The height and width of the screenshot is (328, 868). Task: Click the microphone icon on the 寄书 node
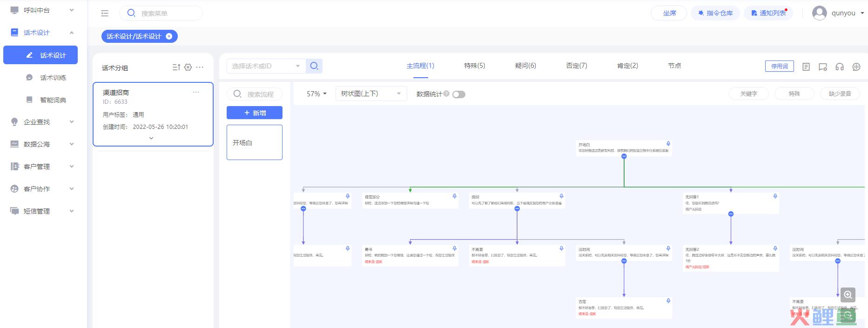click(455, 249)
